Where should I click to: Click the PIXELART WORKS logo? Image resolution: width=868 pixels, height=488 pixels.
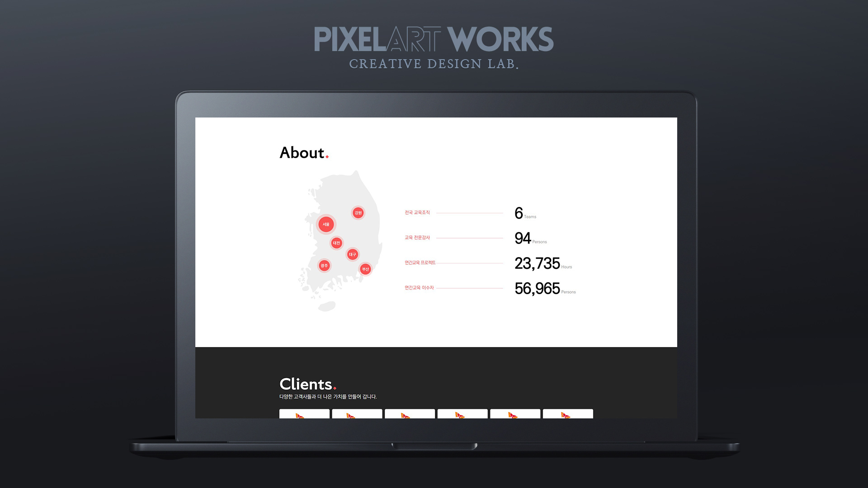pyautogui.click(x=434, y=39)
